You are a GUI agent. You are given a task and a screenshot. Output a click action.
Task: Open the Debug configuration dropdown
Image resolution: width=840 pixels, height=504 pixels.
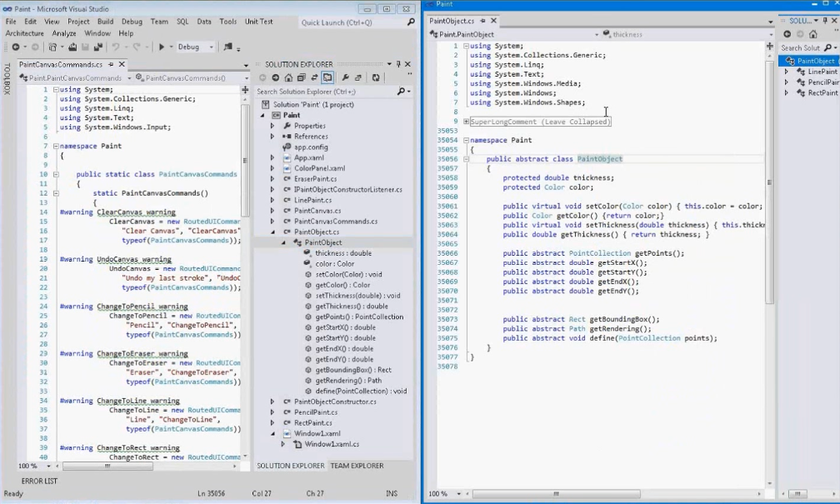pos(211,47)
